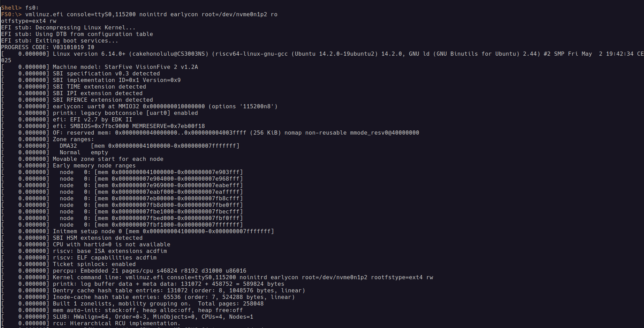Click the 'earlycon: uart0 at MMIO32' line
The image size is (644, 328).
click(x=165, y=106)
